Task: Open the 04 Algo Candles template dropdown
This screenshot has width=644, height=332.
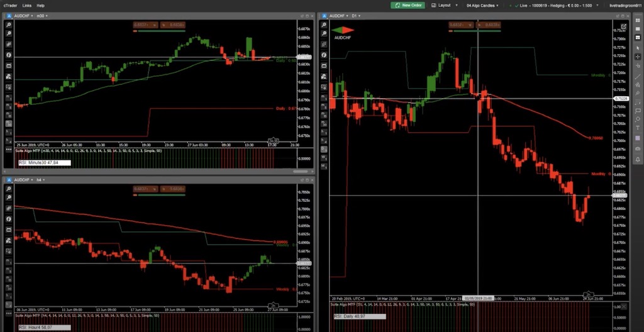Action: pyautogui.click(x=483, y=5)
